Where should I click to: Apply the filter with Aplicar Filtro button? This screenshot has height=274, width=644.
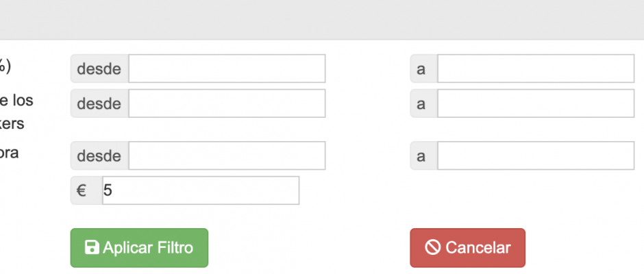pos(139,248)
